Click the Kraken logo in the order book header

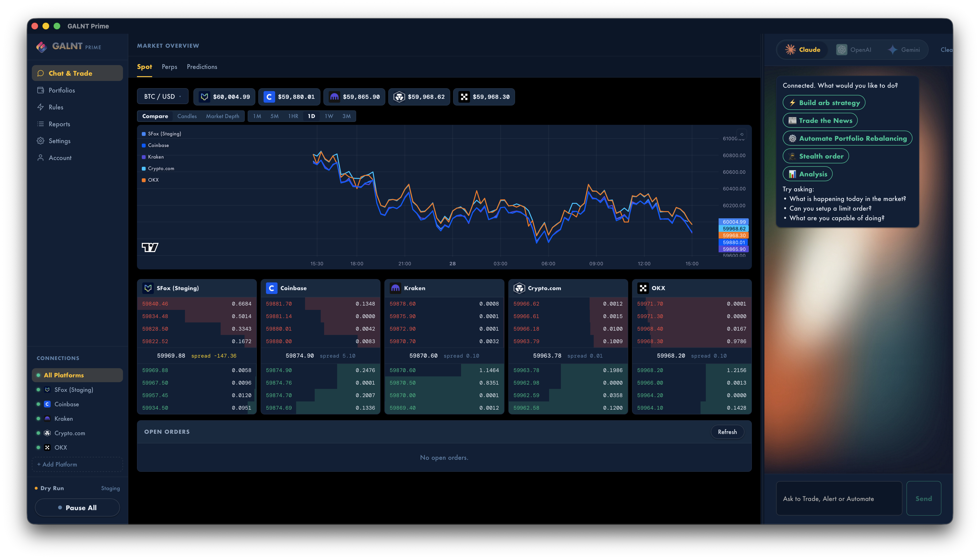pos(395,288)
